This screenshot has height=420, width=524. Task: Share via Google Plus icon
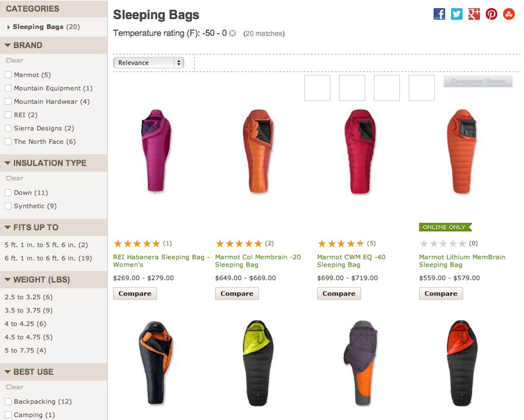click(x=474, y=14)
